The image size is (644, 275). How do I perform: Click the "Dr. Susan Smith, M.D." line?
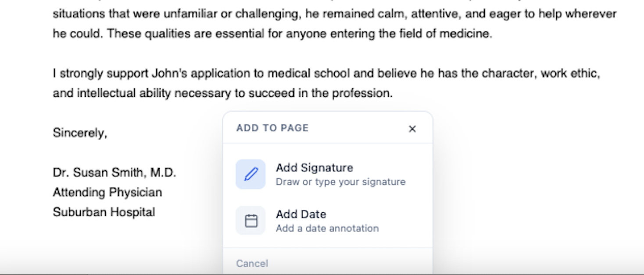114,173
